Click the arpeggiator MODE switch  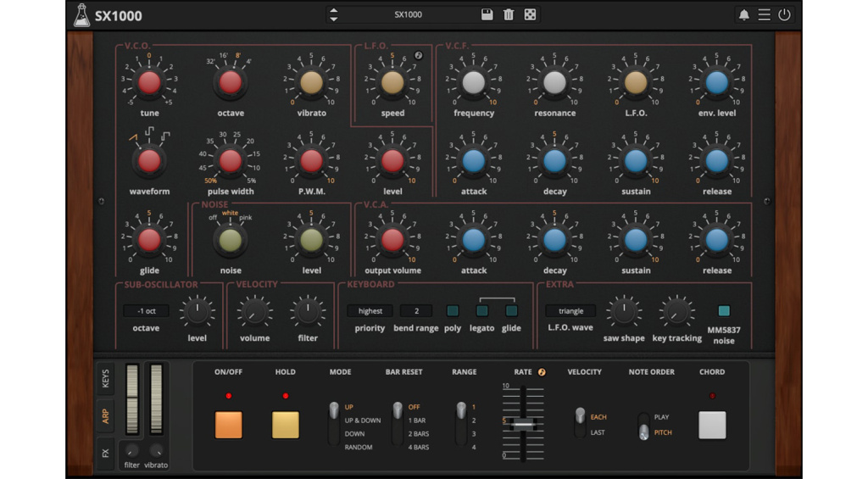(334, 424)
